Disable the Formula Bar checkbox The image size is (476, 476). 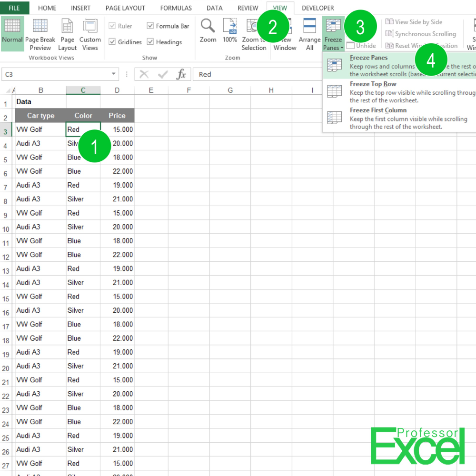[151, 26]
